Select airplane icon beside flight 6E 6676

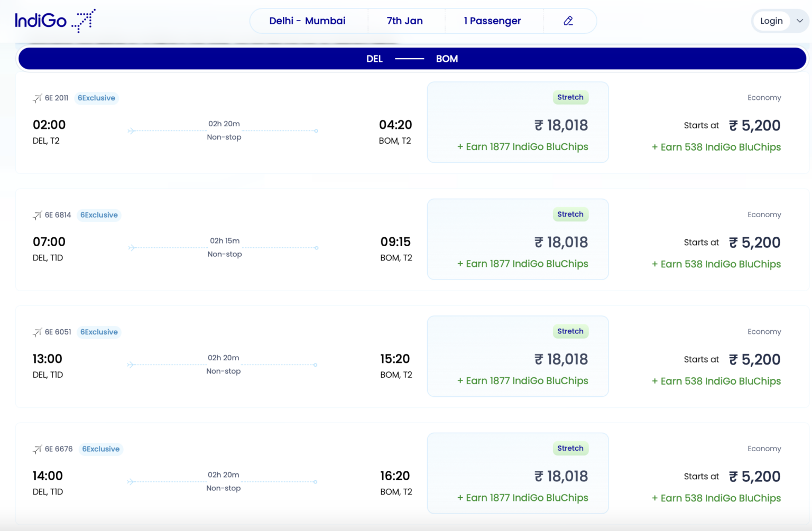tap(36, 449)
